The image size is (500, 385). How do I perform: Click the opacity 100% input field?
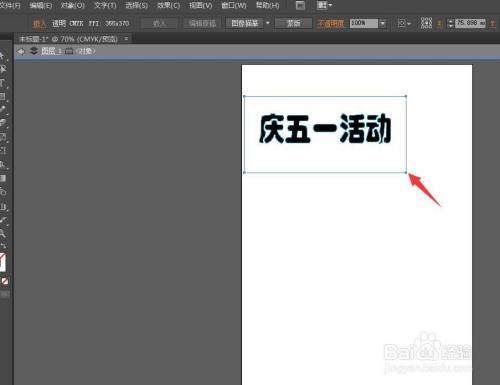[x=364, y=23]
